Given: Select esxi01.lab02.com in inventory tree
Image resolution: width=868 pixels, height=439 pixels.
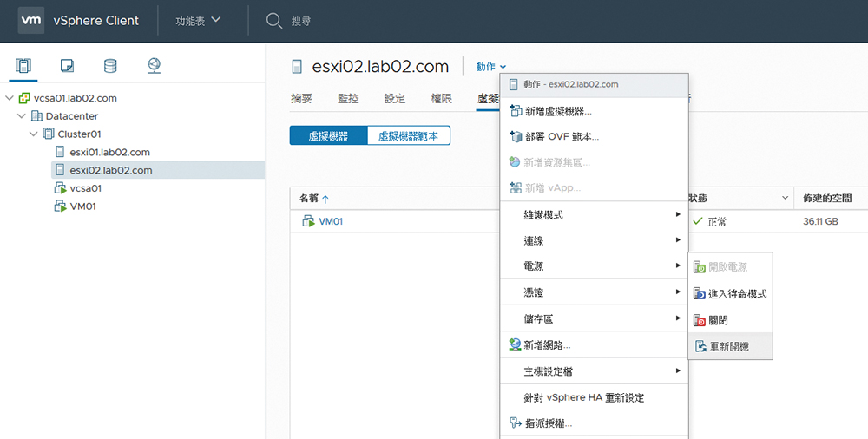Looking at the screenshot, I should tap(110, 152).
